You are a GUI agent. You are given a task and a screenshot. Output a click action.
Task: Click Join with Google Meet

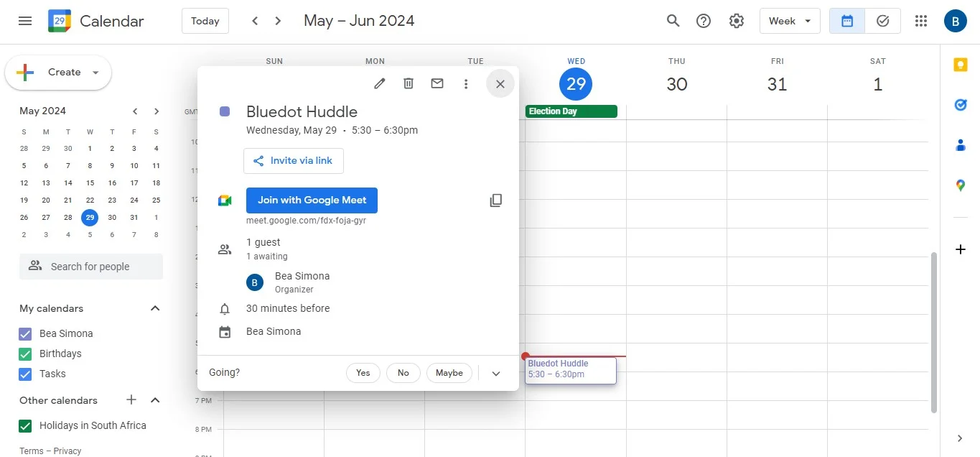coord(312,200)
